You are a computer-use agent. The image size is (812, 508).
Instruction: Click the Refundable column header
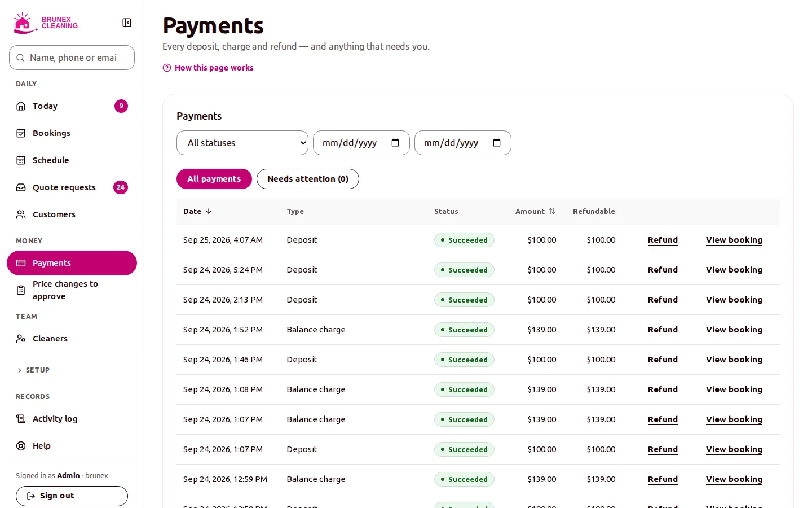(x=594, y=211)
